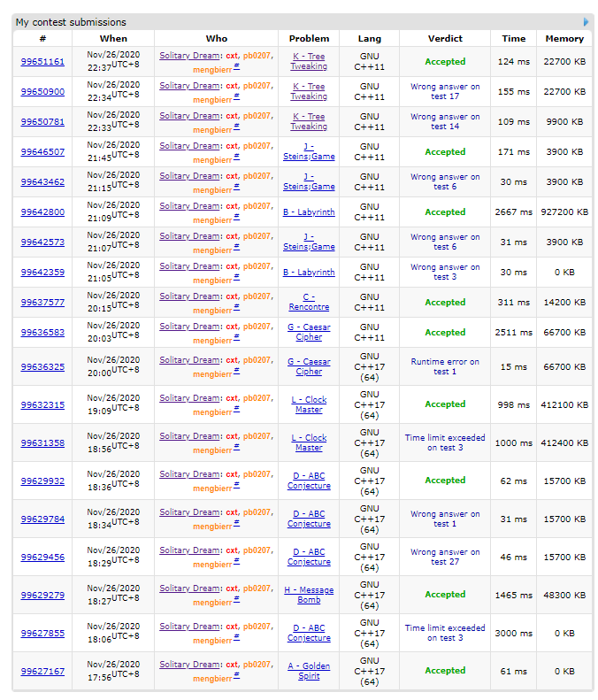Click the # icon in submission 99646507 row
This screenshot has height=700, width=598.
pyautogui.click(x=236, y=159)
